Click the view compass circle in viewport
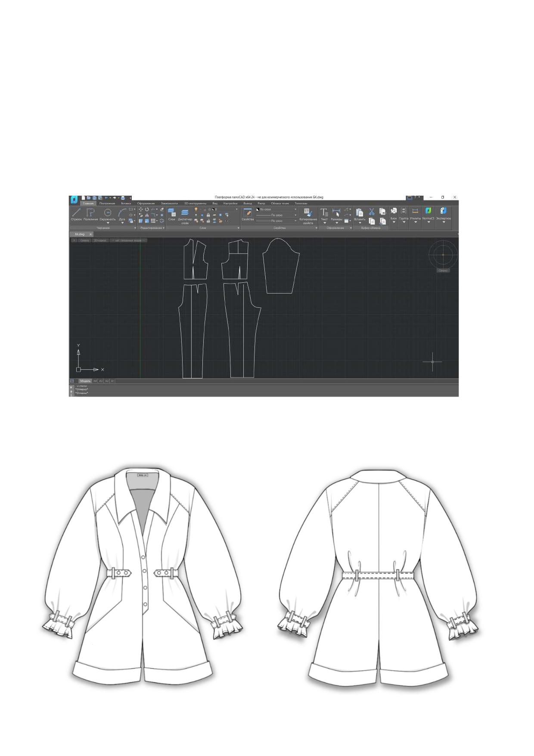Screen dimensions: 534x756 443,255
